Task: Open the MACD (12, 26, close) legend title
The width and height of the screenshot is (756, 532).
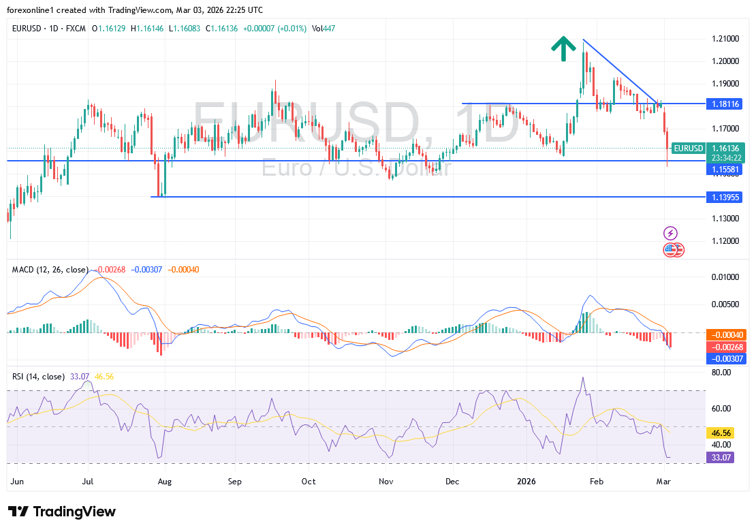Action: pos(50,270)
